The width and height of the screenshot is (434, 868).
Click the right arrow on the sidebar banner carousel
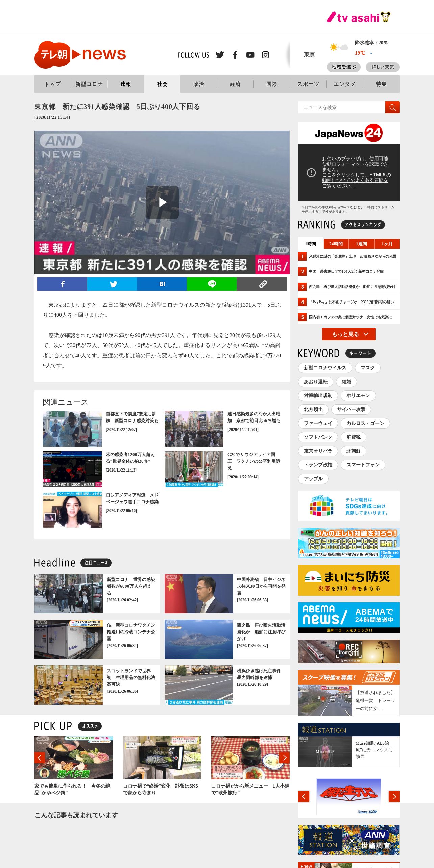pyautogui.click(x=394, y=797)
